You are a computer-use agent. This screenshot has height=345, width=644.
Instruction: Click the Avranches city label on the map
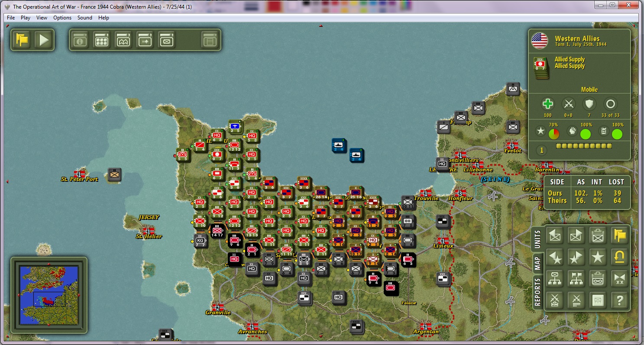pyautogui.click(x=252, y=332)
